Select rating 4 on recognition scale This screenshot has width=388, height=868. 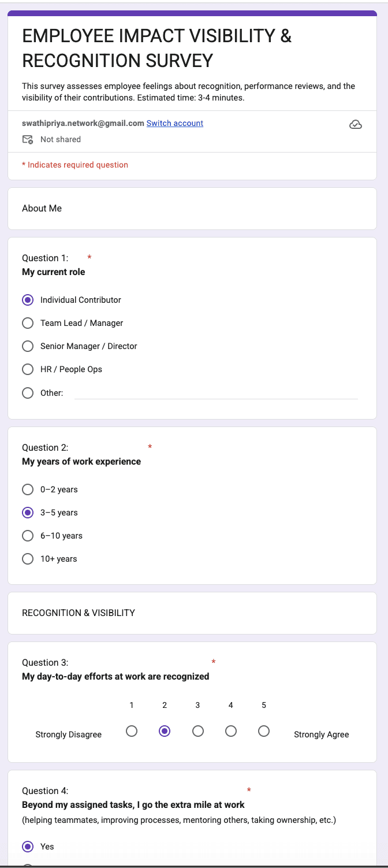click(231, 731)
